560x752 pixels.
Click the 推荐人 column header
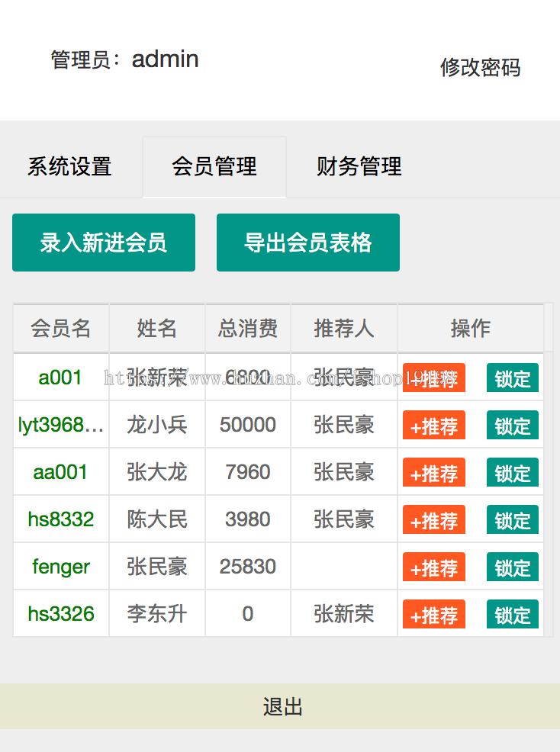pyautogui.click(x=344, y=329)
